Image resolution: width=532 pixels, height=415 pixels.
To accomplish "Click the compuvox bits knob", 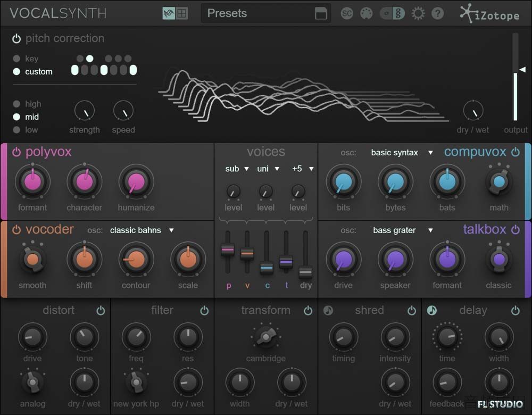I will pos(344,181).
